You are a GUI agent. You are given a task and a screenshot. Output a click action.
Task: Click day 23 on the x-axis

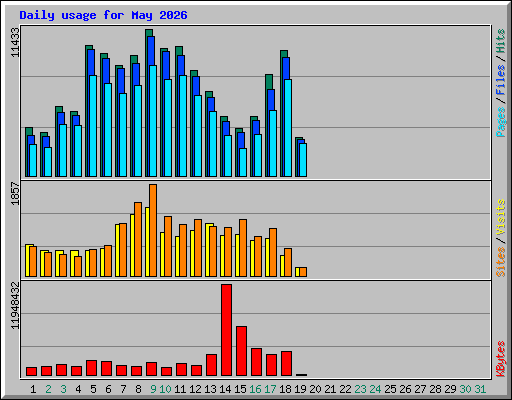tap(360, 389)
